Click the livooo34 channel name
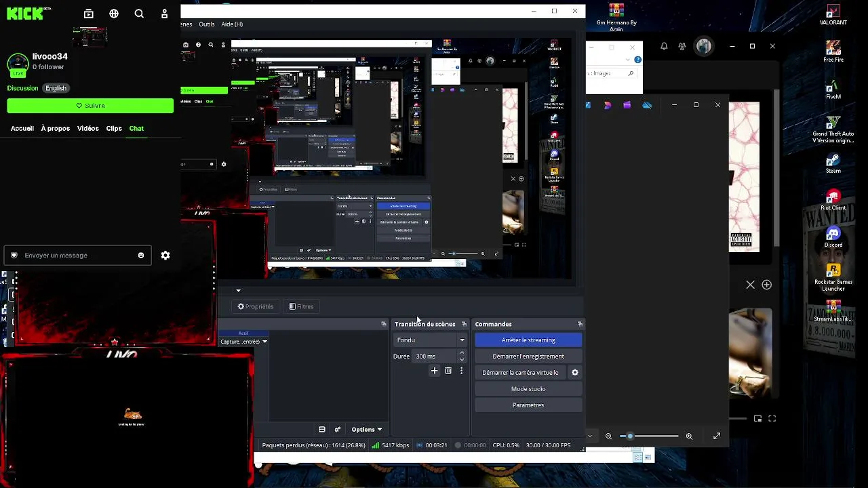 [x=50, y=56]
